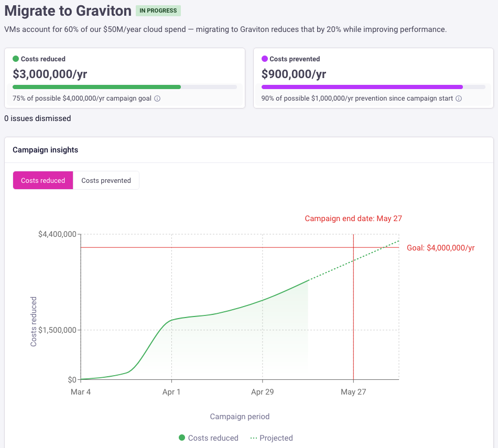This screenshot has width=498, height=448.
Task: Click the IN PROGRESS status badge
Action: (x=158, y=10)
